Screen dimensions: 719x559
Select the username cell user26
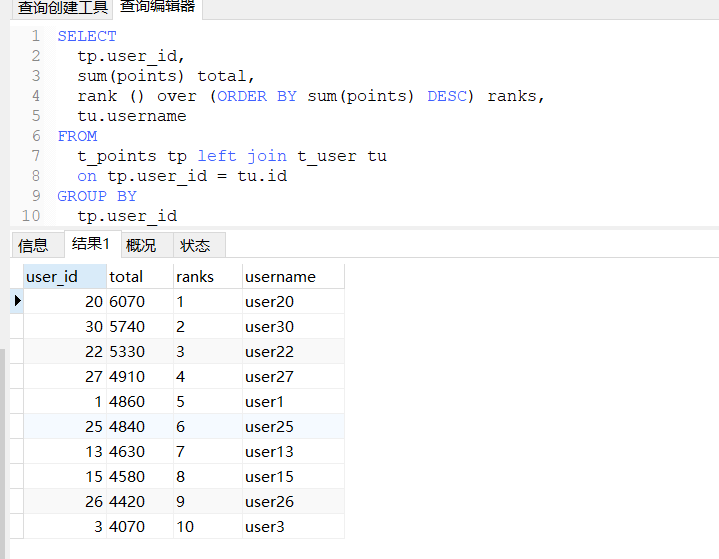293,501
